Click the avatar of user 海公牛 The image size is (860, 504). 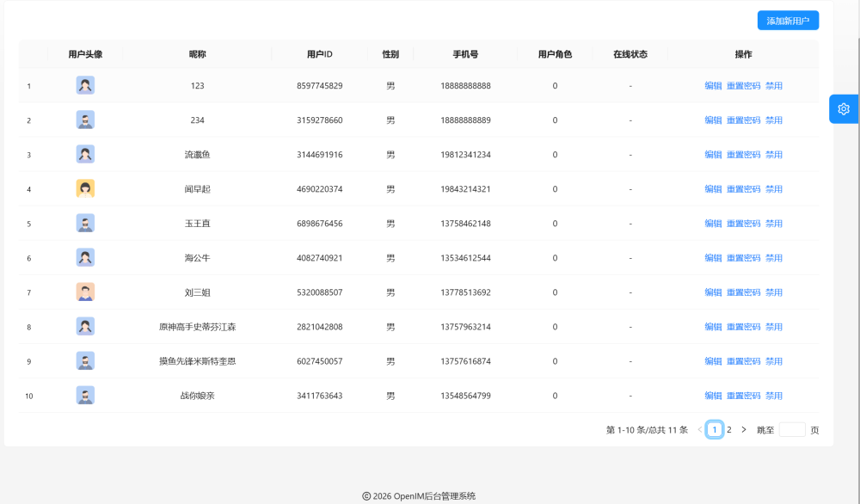[85, 257]
